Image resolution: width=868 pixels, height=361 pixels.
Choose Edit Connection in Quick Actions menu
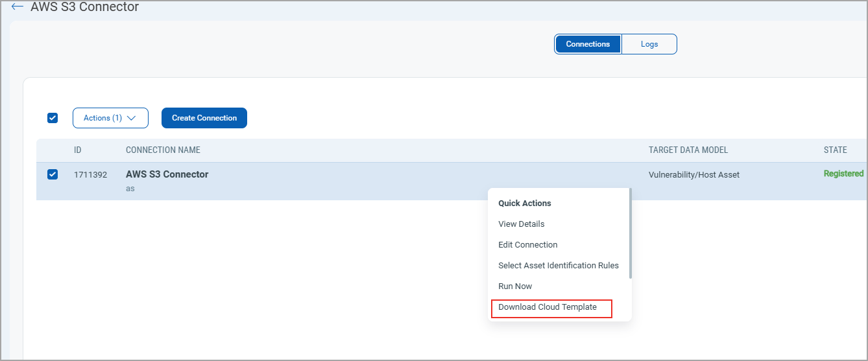(527, 245)
